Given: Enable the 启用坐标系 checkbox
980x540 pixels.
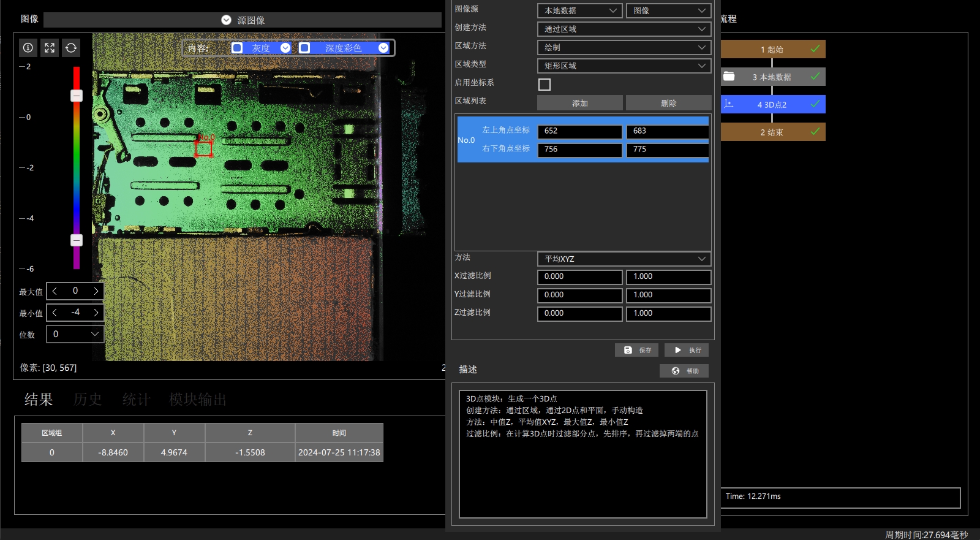Looking at the screenshot, I should pyautogui.click(x=545, y=85).
